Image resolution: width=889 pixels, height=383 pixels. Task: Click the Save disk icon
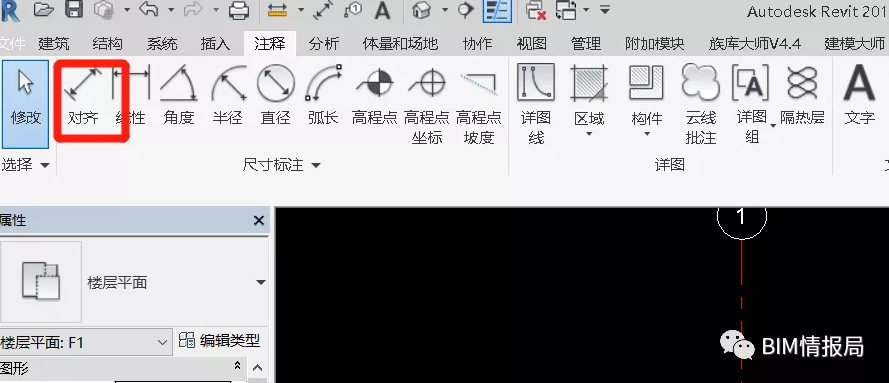[x=74, y=10]
